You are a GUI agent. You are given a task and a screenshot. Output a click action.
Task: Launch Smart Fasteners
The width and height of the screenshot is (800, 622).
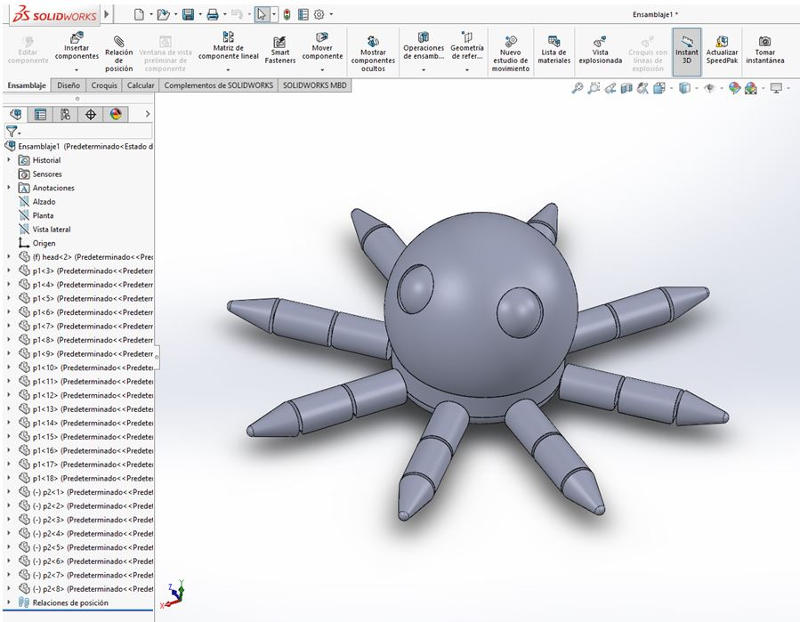(280, 49)
